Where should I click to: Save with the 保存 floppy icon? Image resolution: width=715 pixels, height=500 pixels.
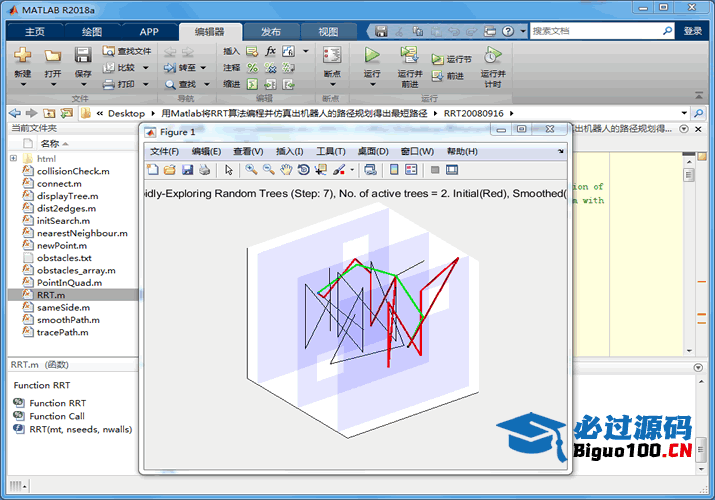[83, 55]
